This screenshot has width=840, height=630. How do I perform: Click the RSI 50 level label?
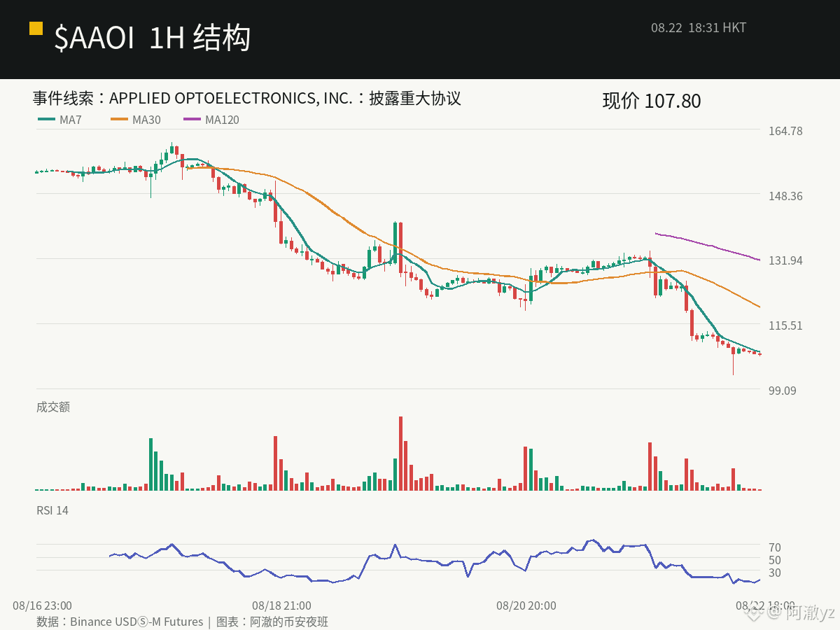pos(775,560)
